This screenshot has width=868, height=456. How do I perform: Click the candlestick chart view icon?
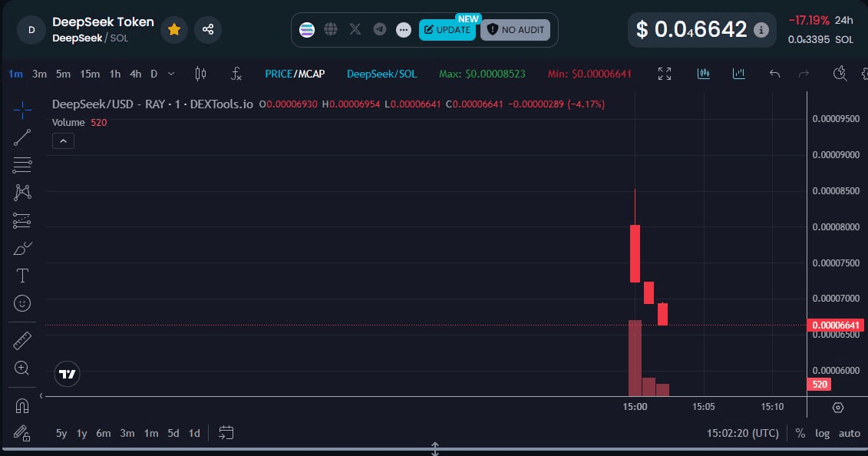tap(704, 74)
